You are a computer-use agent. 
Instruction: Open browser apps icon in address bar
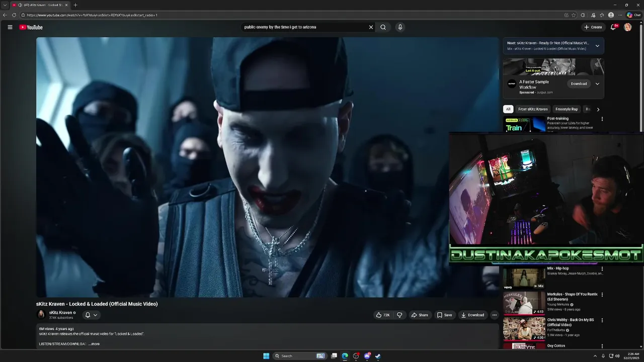click(x=566, y=15)
